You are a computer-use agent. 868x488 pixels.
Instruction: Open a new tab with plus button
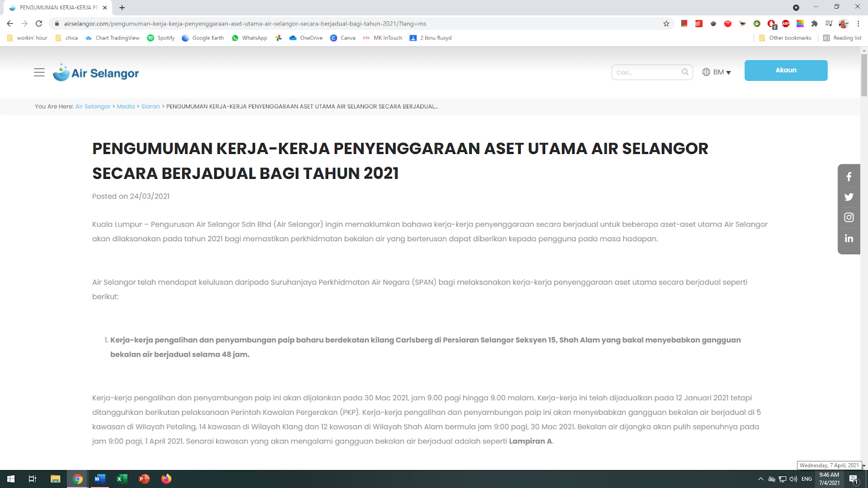(122, 8)
